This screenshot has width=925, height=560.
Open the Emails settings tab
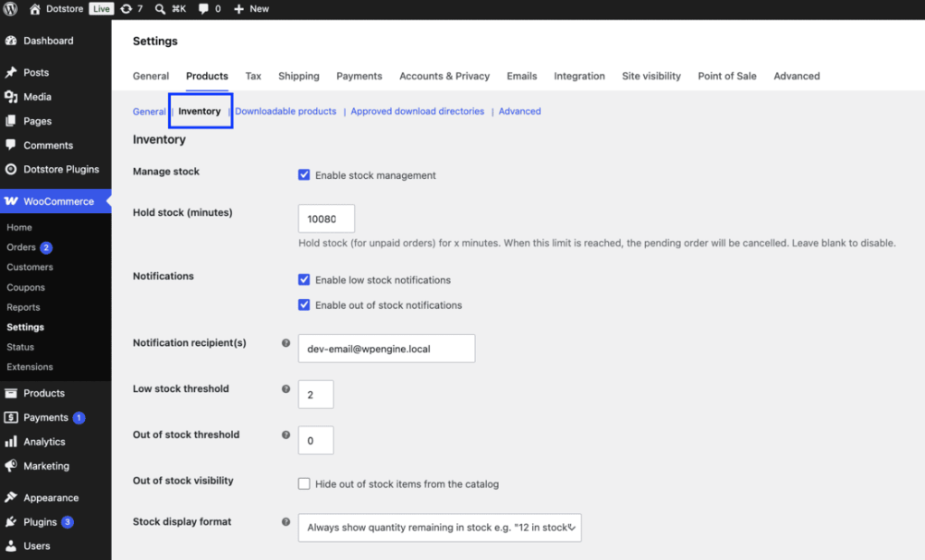(x=521, y=76)
